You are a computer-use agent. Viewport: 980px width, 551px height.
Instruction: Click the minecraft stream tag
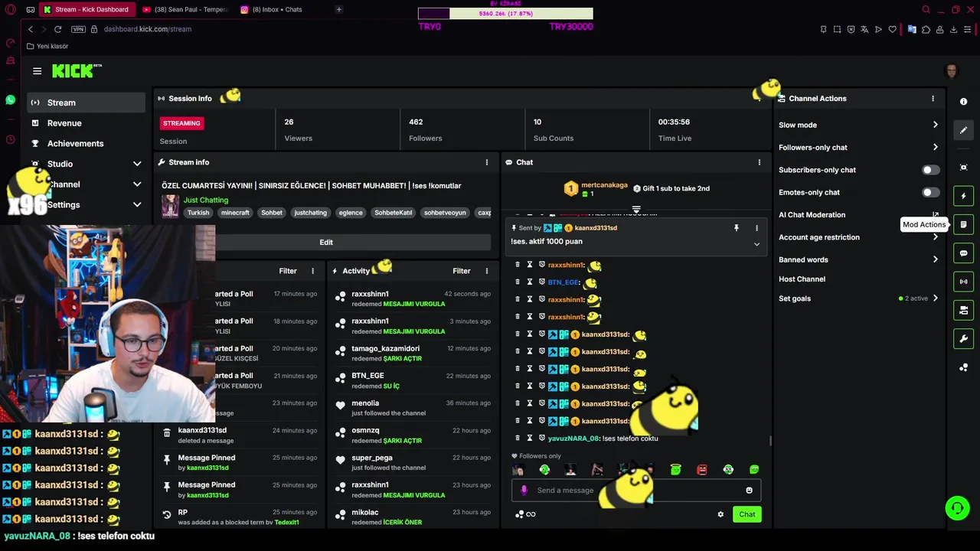235,213
